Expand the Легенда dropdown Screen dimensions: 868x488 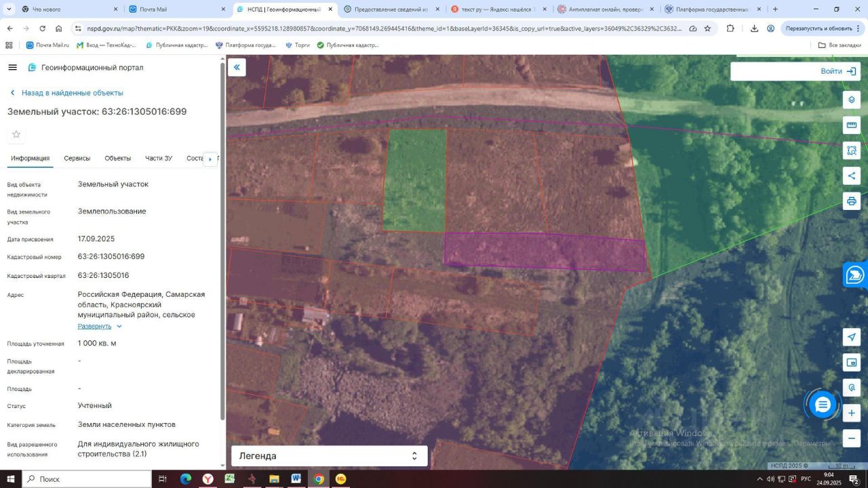[330, 456]
